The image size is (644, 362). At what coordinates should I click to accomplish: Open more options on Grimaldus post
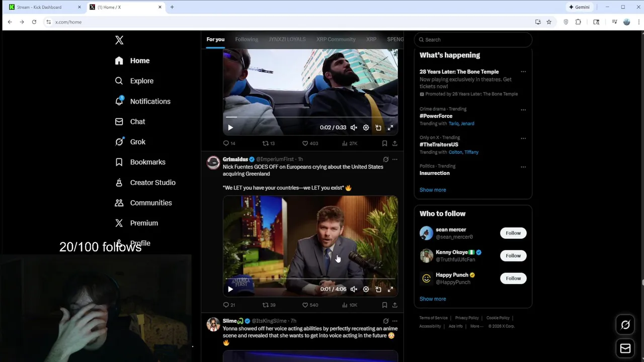pos(395,159)
